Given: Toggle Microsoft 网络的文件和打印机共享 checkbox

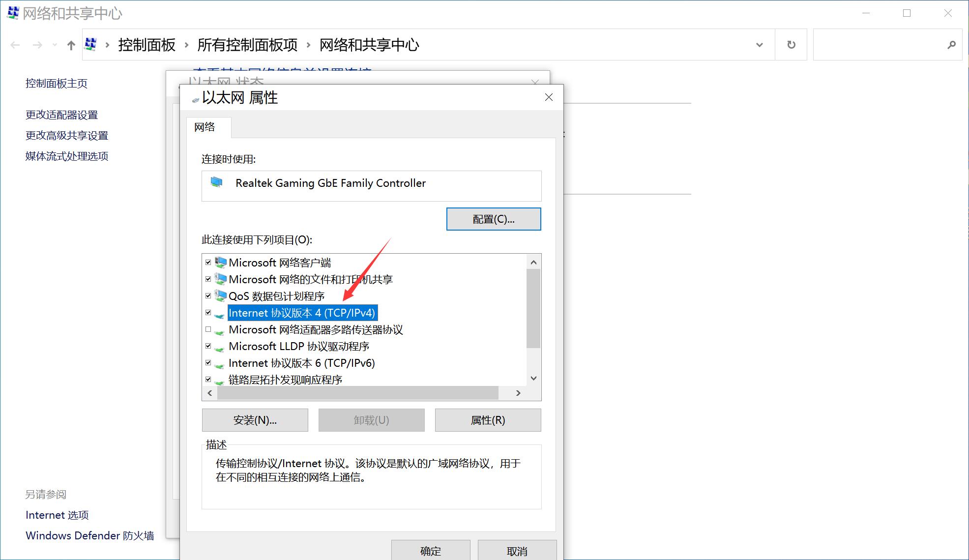Looking at the screenshot, I should tap(208, 279).
